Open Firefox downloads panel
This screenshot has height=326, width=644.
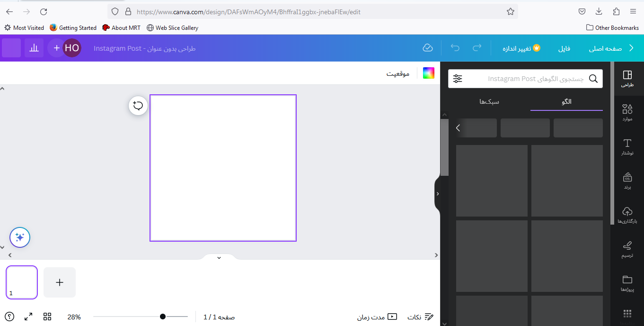pyautogui.click(x=599, y=11)
